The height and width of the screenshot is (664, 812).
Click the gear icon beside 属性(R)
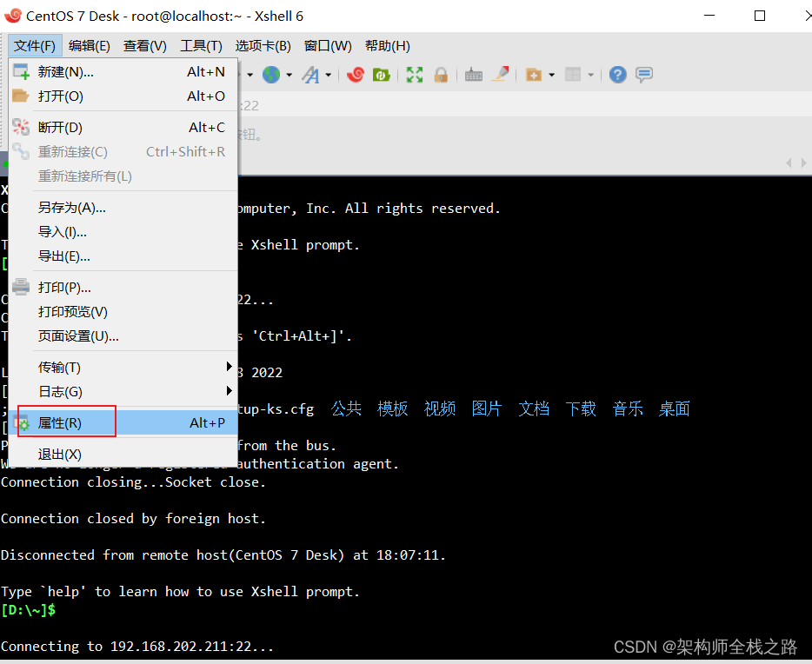coord(23,423)
